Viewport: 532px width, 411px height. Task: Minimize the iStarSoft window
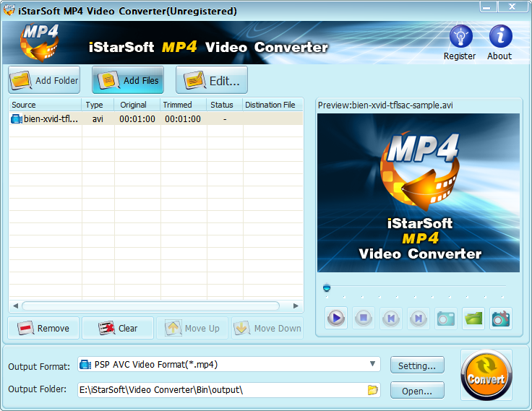[488, 7]
